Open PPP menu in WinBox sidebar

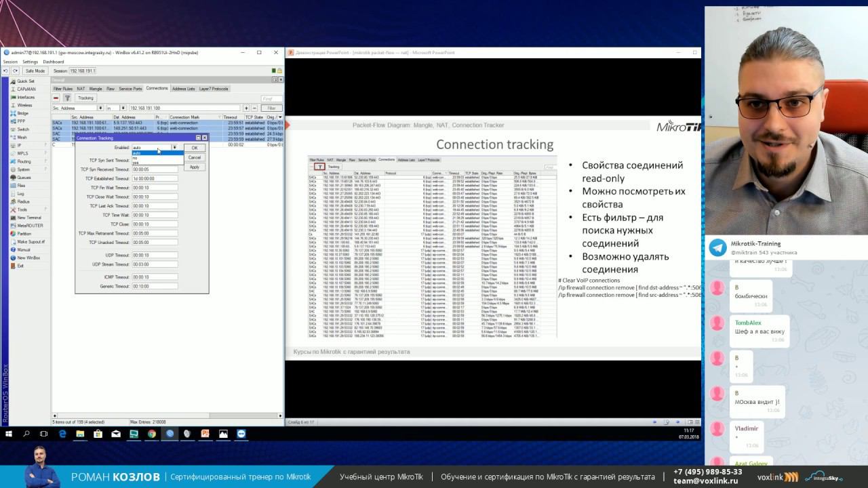click(22, 121)
